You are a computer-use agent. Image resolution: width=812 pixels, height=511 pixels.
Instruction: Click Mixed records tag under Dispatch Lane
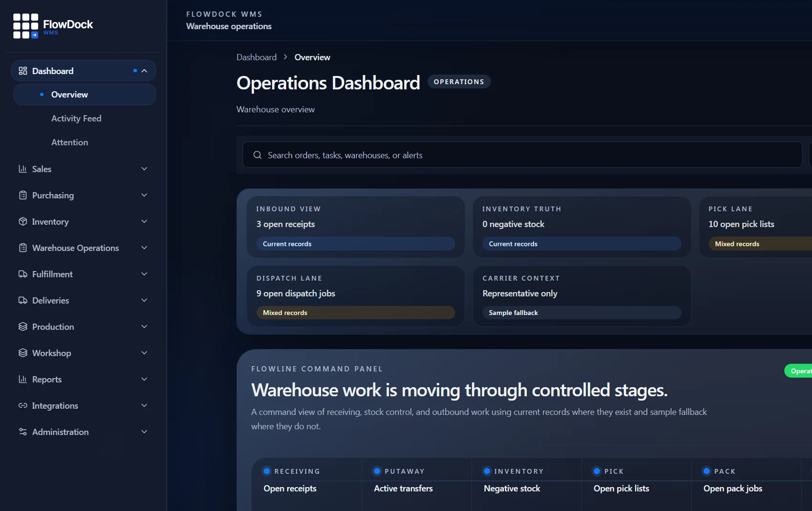coord(355,313)
